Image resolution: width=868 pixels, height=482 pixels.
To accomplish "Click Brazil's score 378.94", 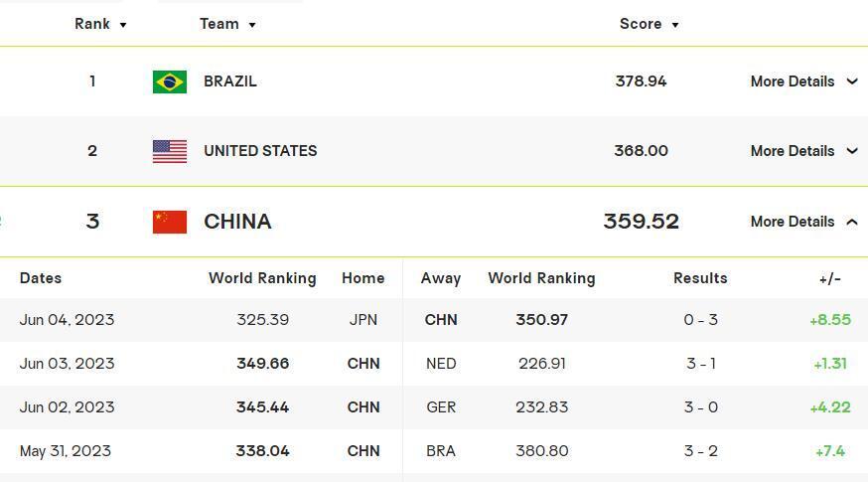I will [641, 81].
